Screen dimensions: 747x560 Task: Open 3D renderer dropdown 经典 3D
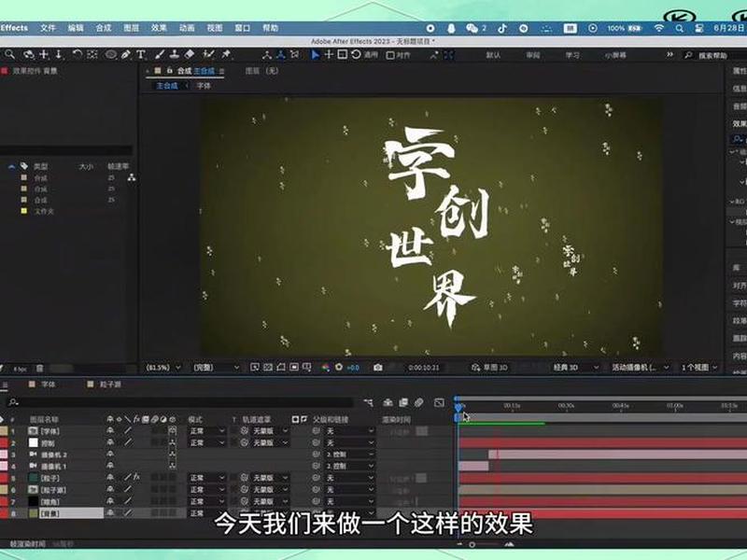click(x=575, y=367)
